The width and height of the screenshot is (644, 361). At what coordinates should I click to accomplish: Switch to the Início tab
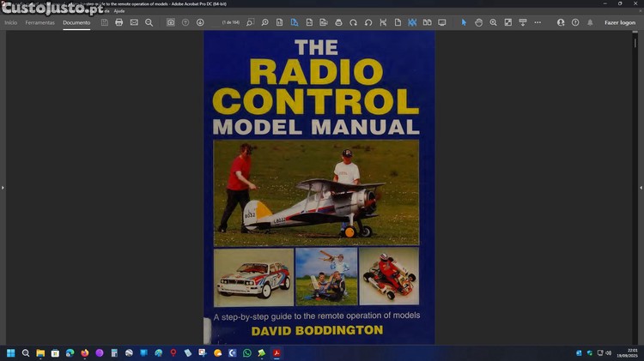pyautogui.click(x=10, y=22)
